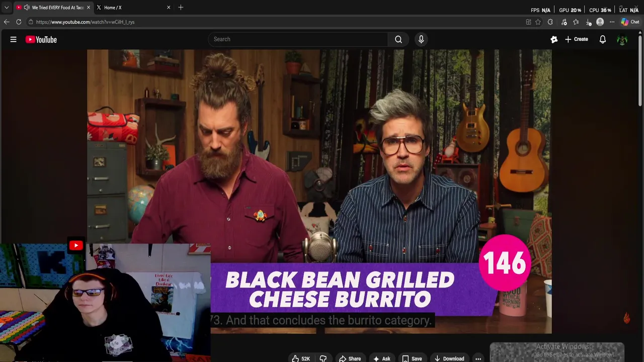Reload the current page
644x362 pixels.
pyautogui.click(x=19, y=22)
